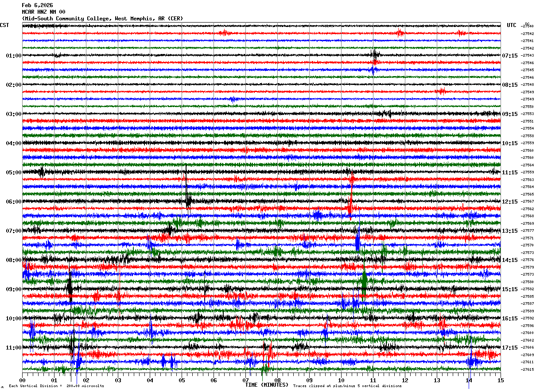Click minute tick 13 on the time axis

[437, 380]
